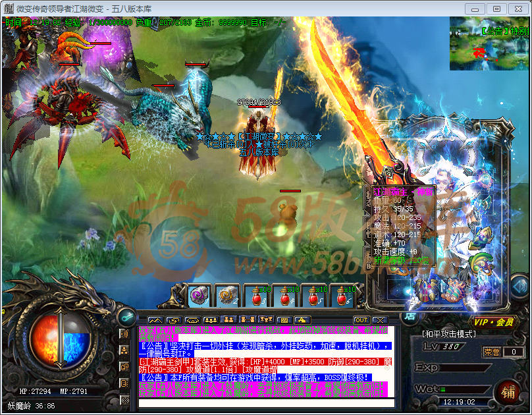Click the 12:19:02 clock at bottom right
Image resolution: width=532 pixels, height=415 pixels.
(x=459, y=402)
